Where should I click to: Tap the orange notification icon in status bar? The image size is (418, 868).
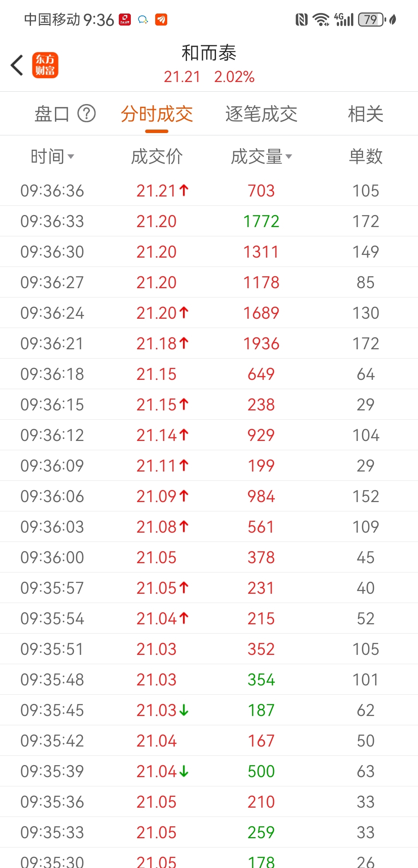tap(161, 19)
